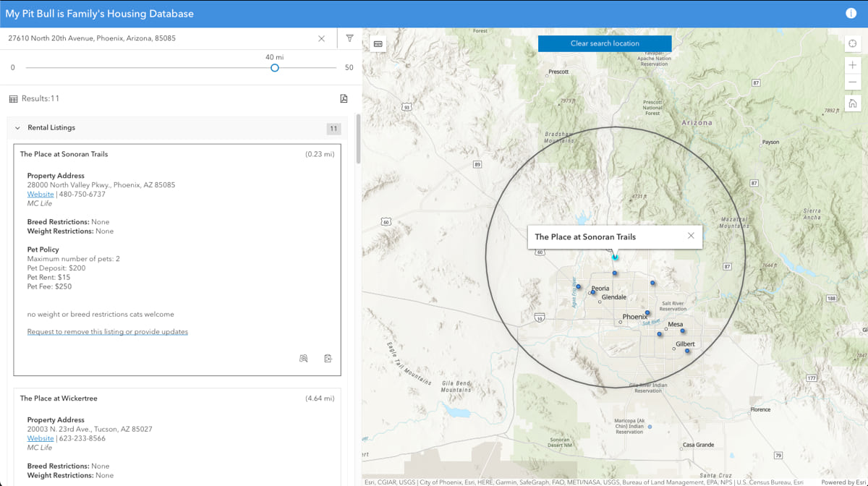Image resolution: width=868 pixels, height=486 pixels.
Task: Zoom in on the map
Action: pos(853,64)
